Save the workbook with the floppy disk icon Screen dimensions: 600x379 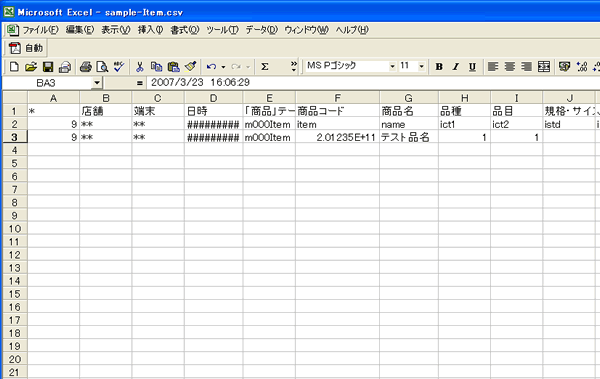click(48, 67)
